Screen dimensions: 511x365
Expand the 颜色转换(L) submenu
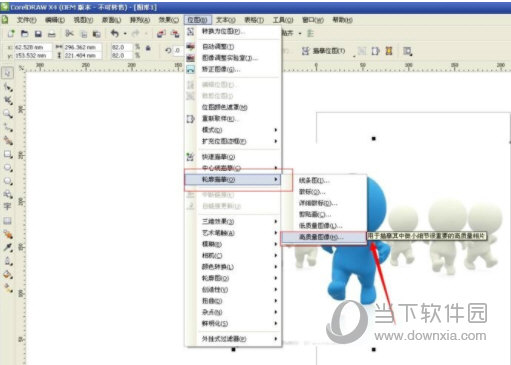233,267
